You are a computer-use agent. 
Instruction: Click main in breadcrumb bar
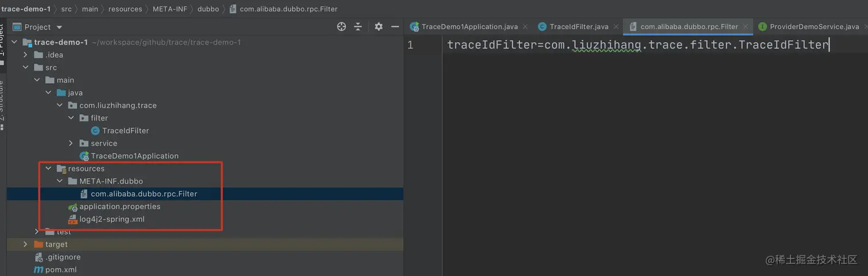pyautogui.click(x=90, y=9)
